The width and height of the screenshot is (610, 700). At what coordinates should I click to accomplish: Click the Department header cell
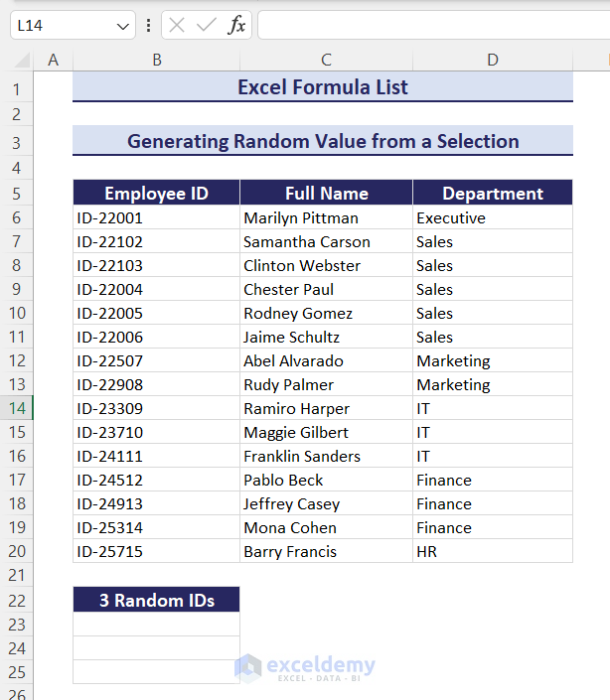493,194
